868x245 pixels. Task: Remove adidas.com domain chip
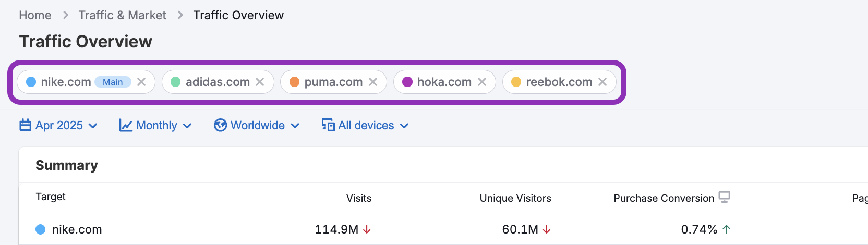click(x=260, y=82)
